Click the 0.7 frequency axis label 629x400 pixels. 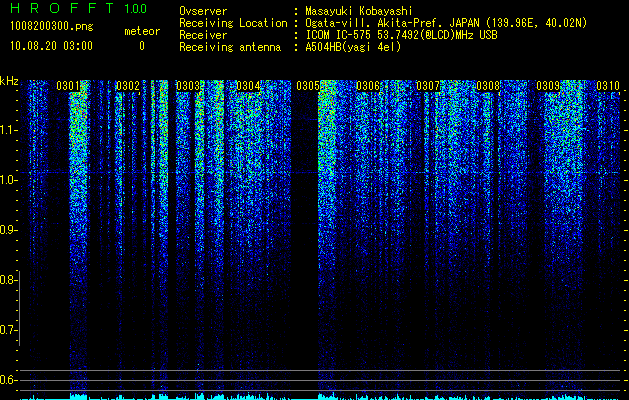point(8,330)
